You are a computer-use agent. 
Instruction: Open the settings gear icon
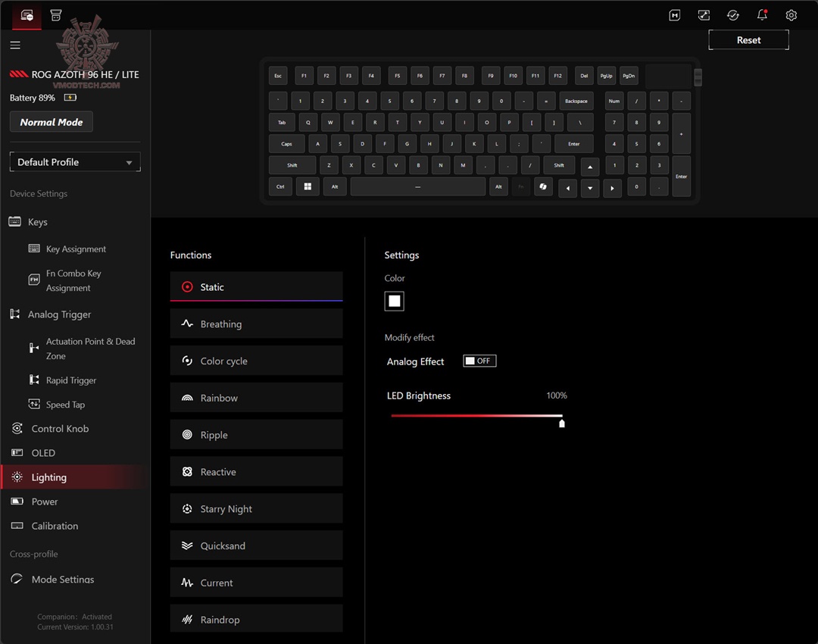click(791, 15)
